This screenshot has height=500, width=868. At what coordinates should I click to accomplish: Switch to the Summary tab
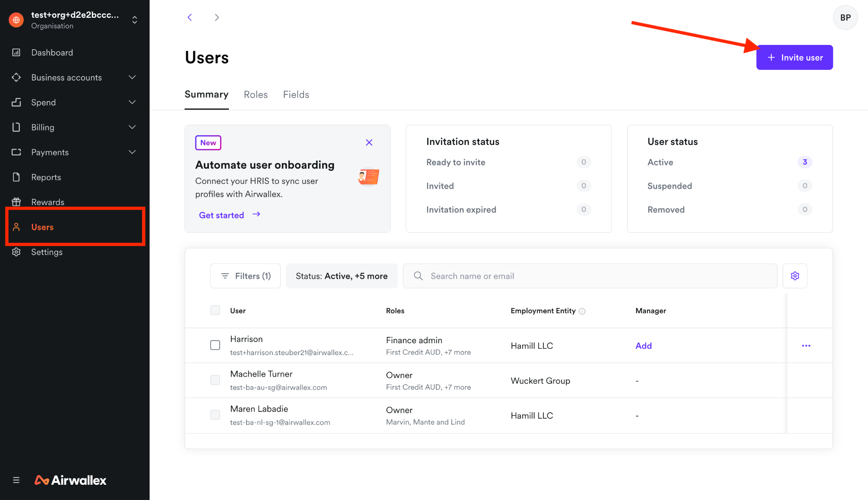(x=206, y=94)
